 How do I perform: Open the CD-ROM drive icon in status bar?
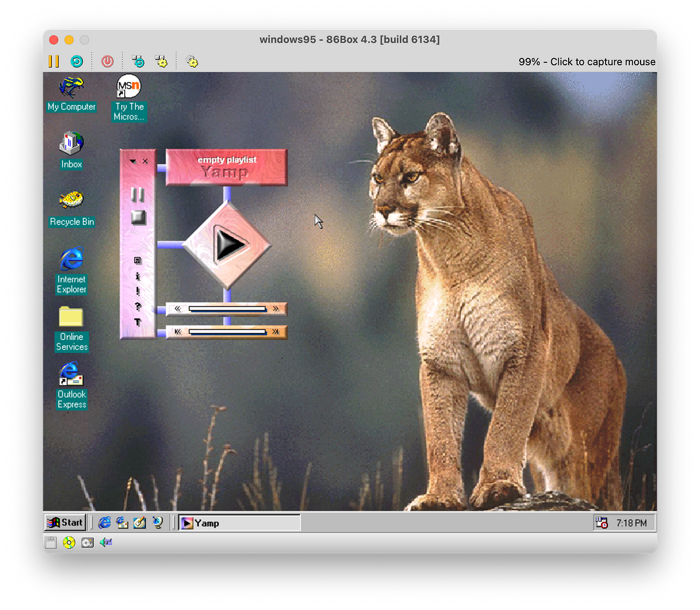tap(69, 543)
